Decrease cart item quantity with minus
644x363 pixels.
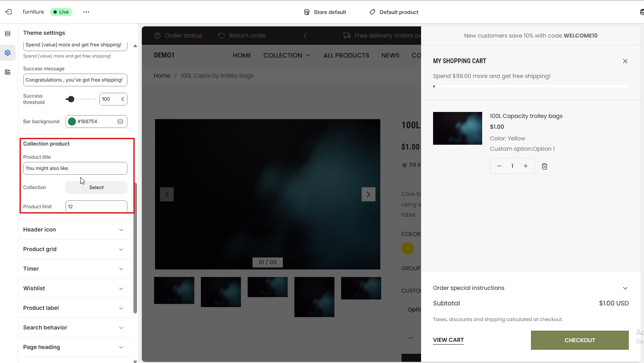tap(499, 166)
